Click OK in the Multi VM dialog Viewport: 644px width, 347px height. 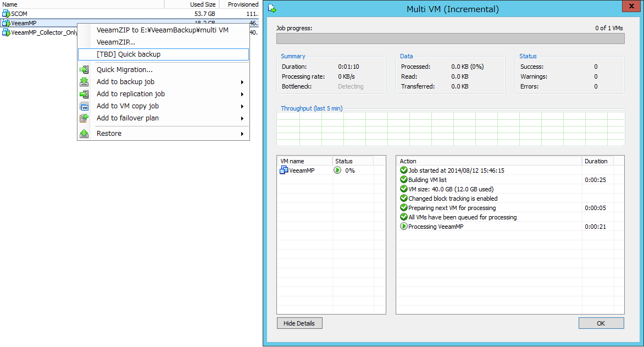[x=601, y=323]
